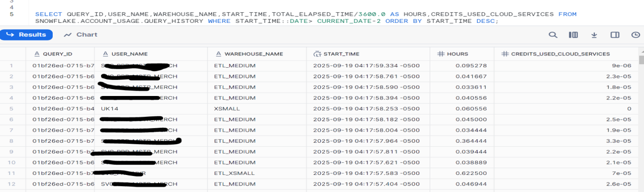Select the 0.622500 hours cell
This screenshot has width=644, height=192.
point(462,173)
